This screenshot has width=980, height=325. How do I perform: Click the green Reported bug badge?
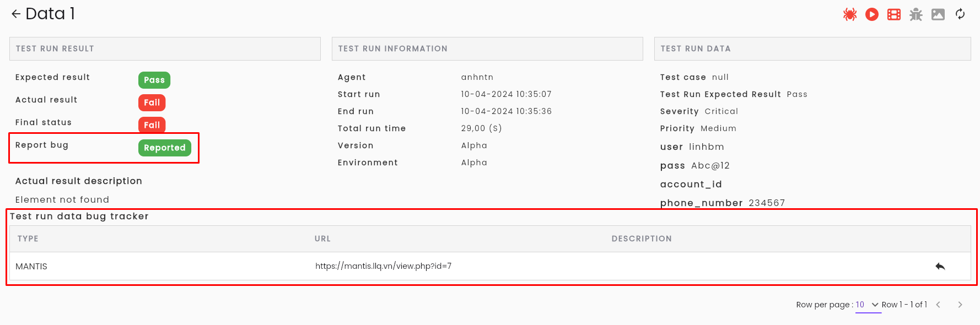tap(165, 148)
